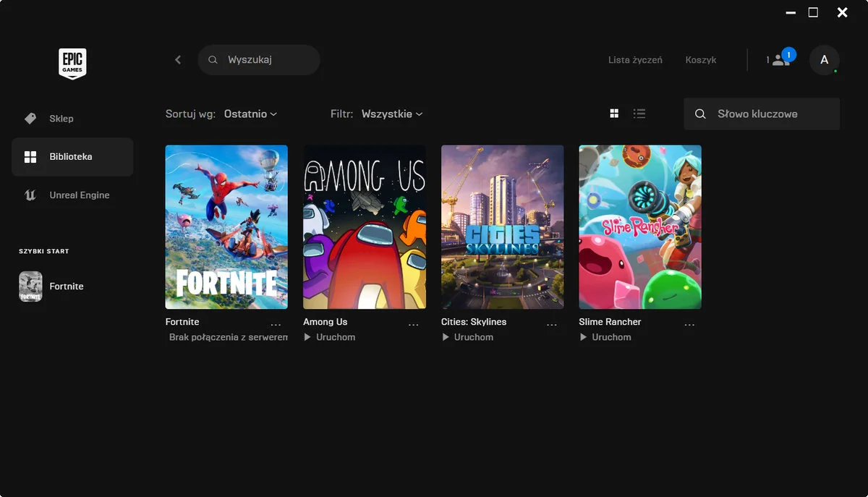Expand the Filtr Wszystkie dropdown
This screenshot has height=497, width=868.
click(x=391, y=114)
